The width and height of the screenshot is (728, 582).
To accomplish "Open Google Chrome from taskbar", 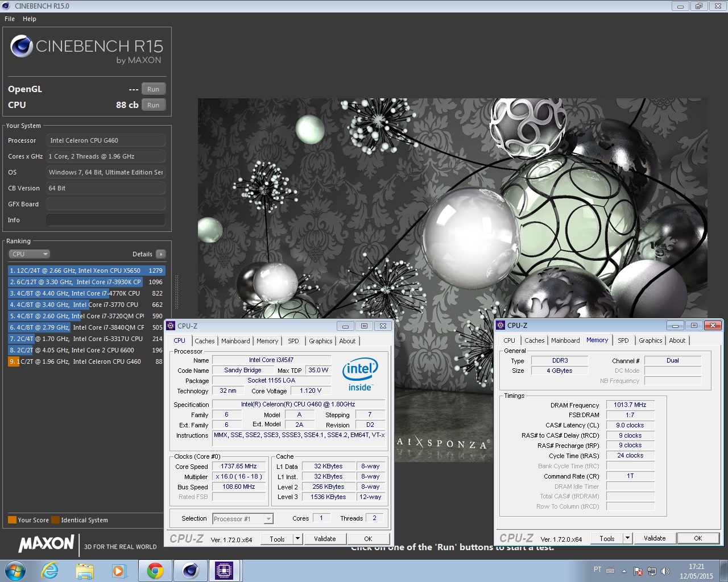I will tap(155, 571).
